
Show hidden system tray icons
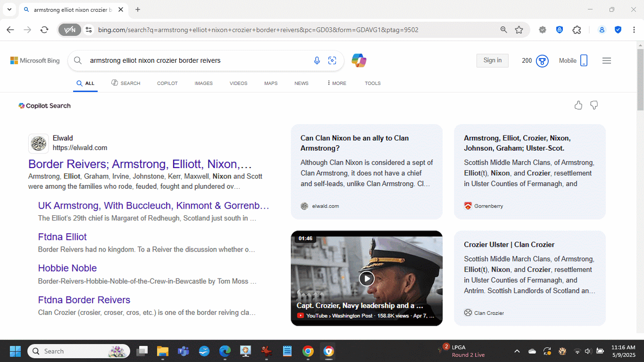point(517,351)
